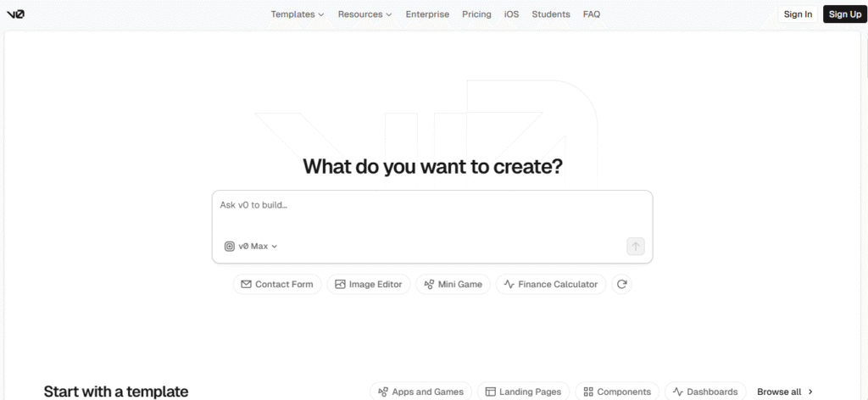Image resolution: width=868 pixels, height=400 pixels.
Task: Click the v0 logo icon
Action: pyautogui.click(x=15, y=14)
